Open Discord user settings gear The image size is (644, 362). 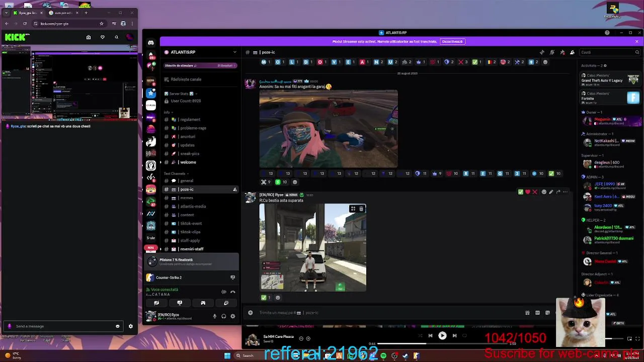[x=232, y=316]
